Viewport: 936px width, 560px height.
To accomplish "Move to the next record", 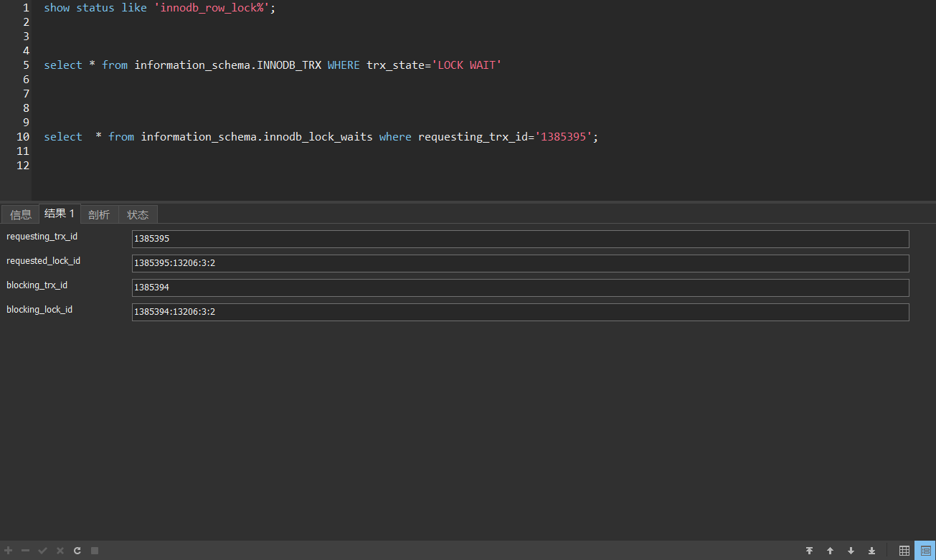I will click(x=851, y=550).
